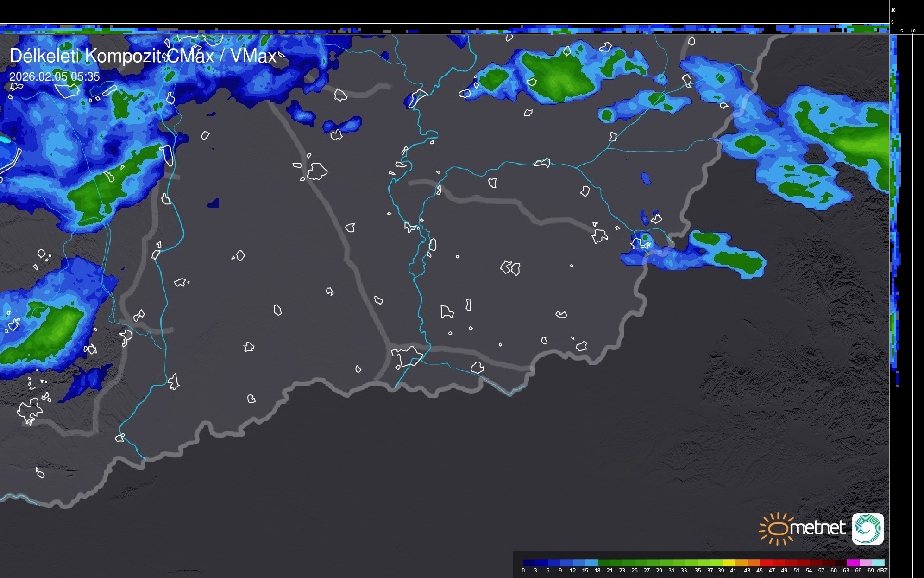Viewport: 924px width, 578px height.
Task: Click the 2026.02.05 05:35 timestamp
Action: click(54, 76)
